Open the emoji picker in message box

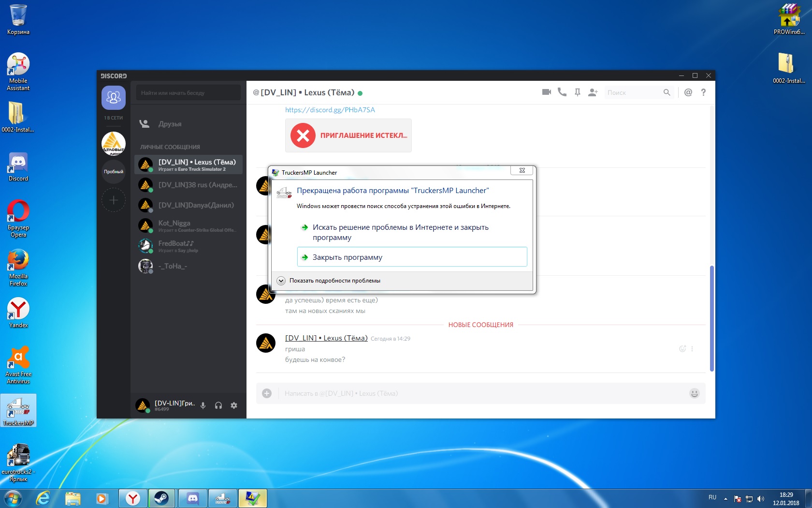pos(695,393)
